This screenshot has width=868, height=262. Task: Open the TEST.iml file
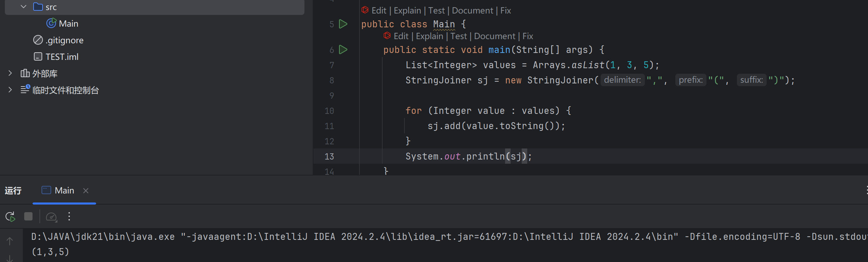click(x=62, y=57)
